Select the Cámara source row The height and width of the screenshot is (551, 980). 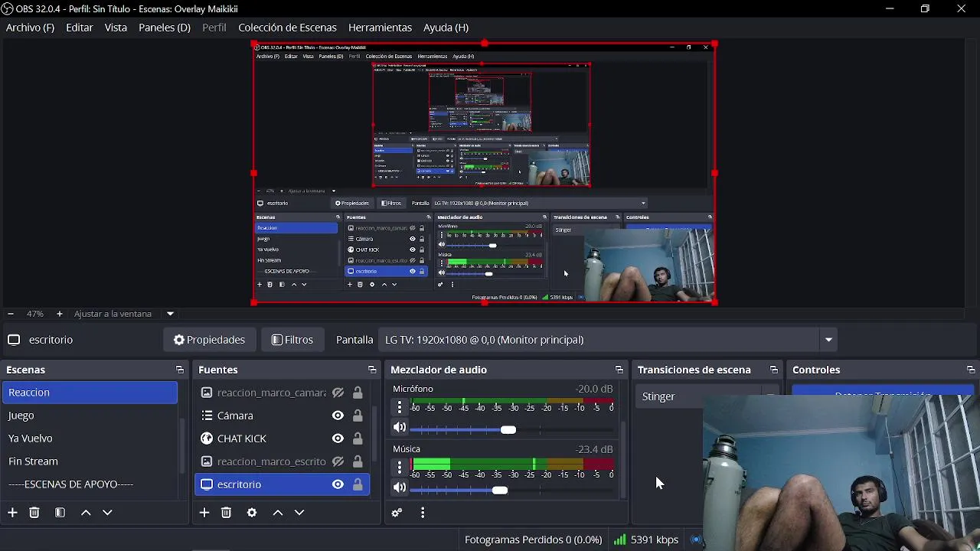click(282, 416)
